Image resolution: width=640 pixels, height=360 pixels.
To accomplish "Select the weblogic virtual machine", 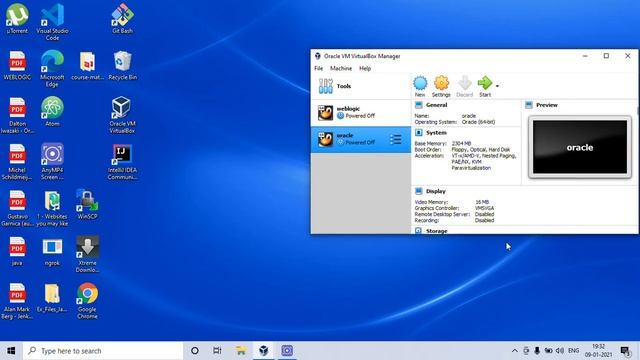I will [361, 113].
